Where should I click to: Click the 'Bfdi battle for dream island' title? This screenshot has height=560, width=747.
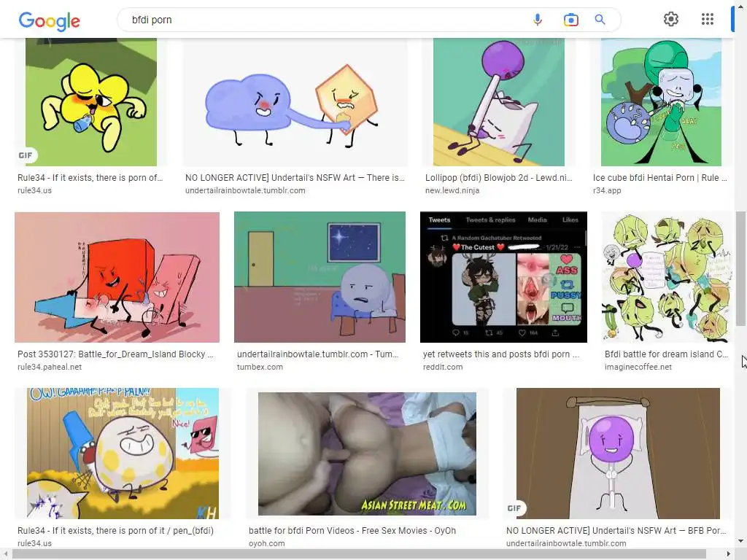[666, 354]
